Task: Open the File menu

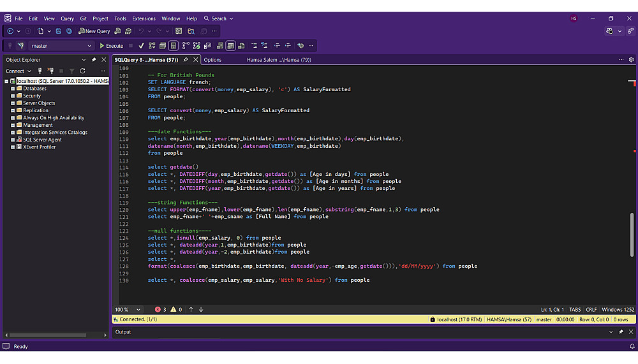Action: pos(19,18)
